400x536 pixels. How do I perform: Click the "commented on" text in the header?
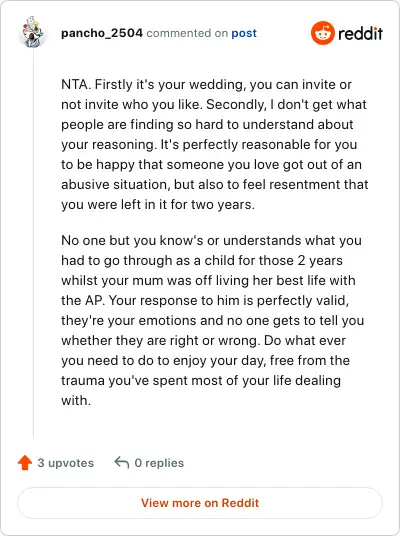click(x=187, y=33)
